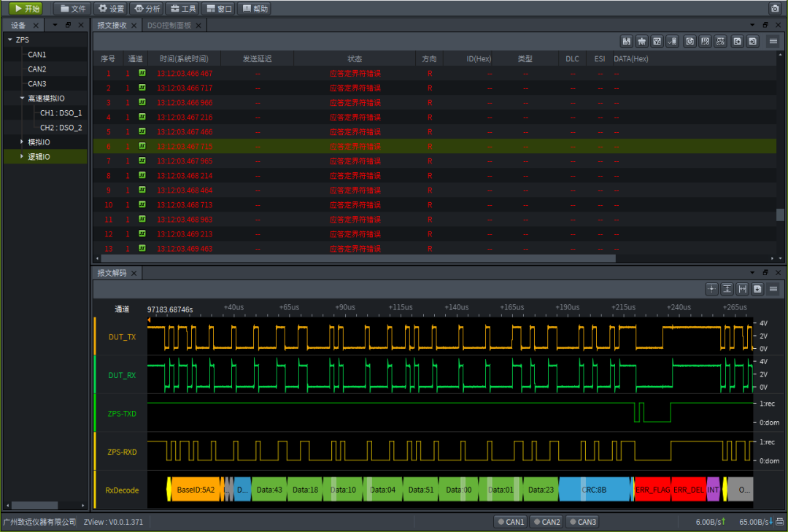Image resolution: width=788 pixels, height=532 pixels.
Task: Click the ID format display icon
Action: (x=705, y=42)
